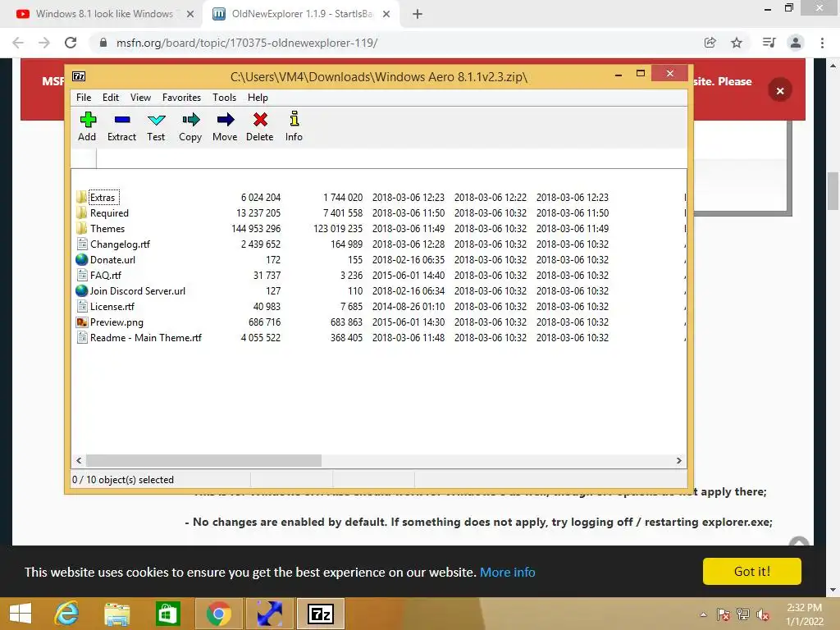Click the msfn.org address bar
The image size is (840, 630).
(x=396, y=43)
